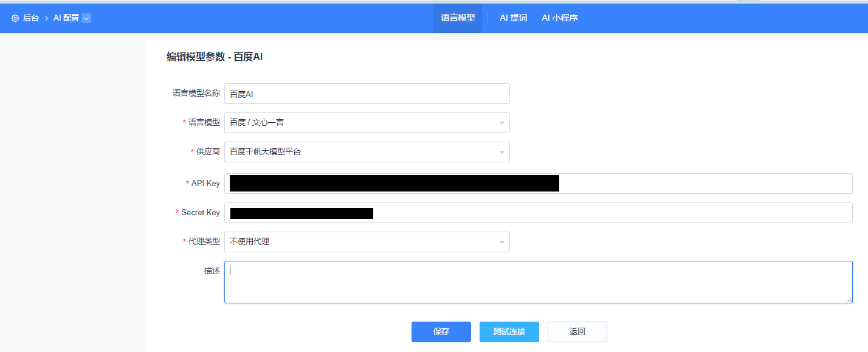The height and width of the screenshot is (352, 868).
Task: Click the Secret Key label text
Action: coord(201,213)
